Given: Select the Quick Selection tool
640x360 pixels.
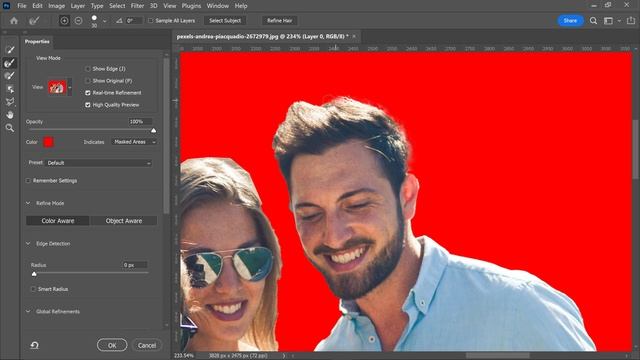Looking at the screenshot, I should pos(10,50).
